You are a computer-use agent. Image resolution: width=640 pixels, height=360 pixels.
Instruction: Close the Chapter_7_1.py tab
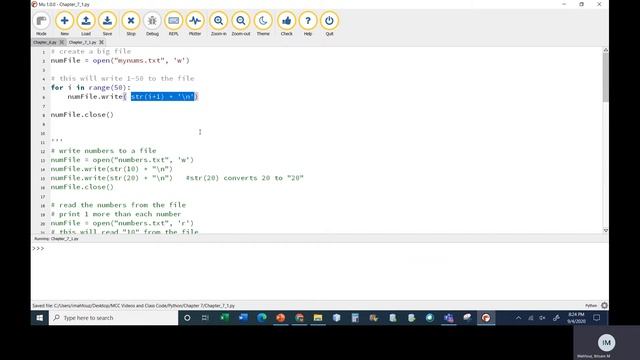[x=102, y=42]
